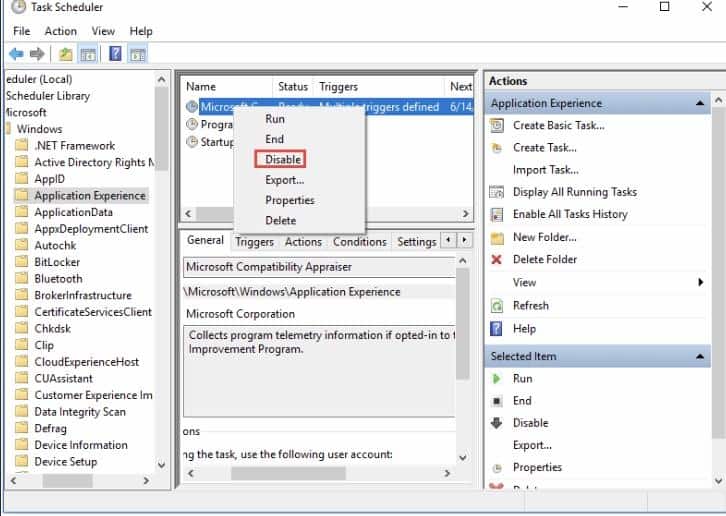Open the File menu

click(x=22, y=31)
